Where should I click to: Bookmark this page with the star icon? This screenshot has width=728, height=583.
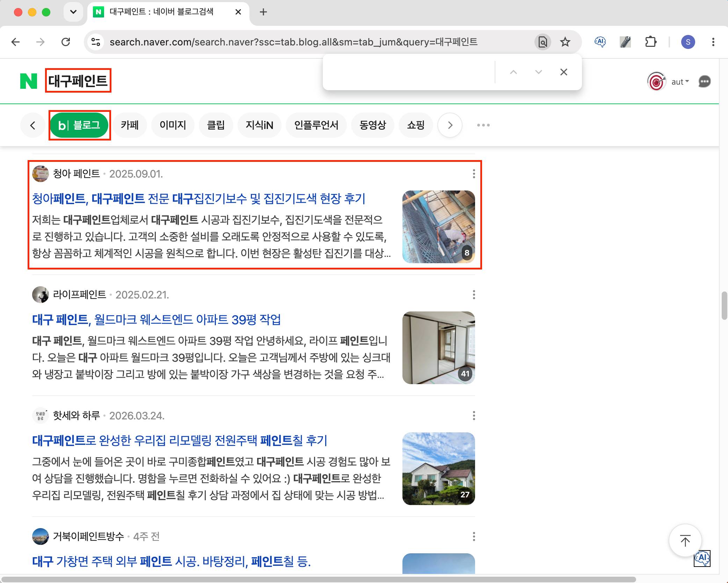(565, 42)
